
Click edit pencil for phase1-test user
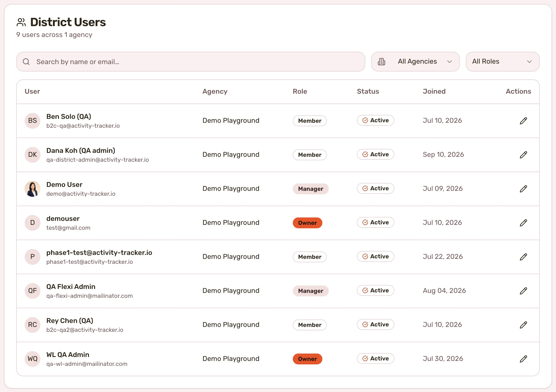[523, 257]
